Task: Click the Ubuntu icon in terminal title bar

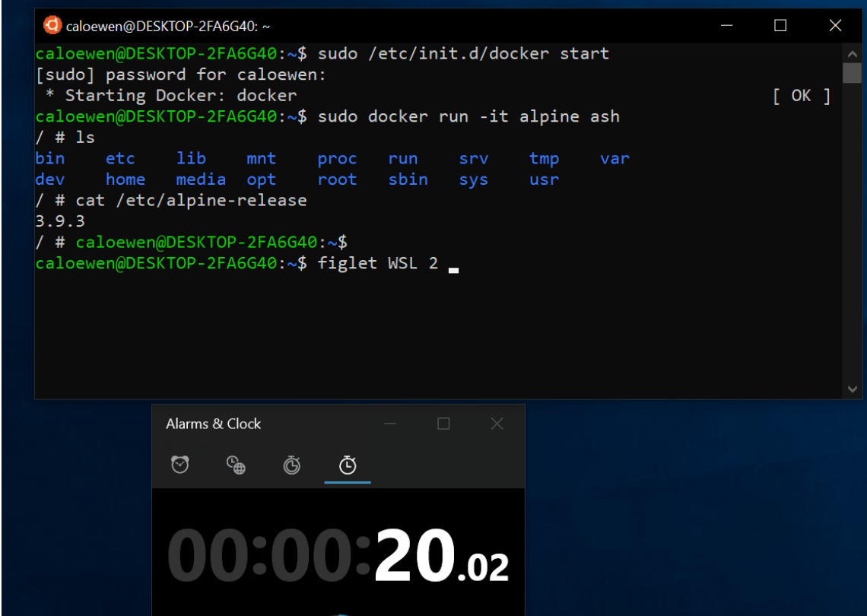Action: (x=52, y=25)
